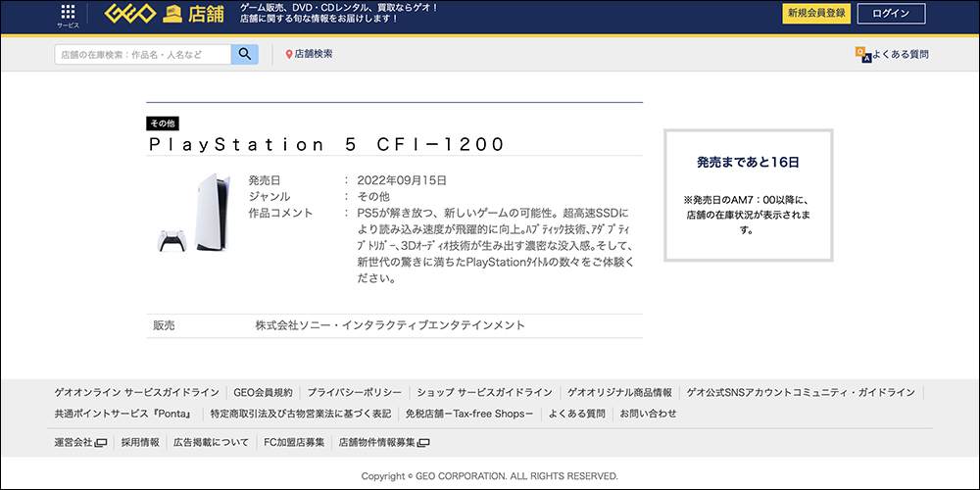The image size is (980, 490).
Task: Click the FAQ Q&A icon in header
Action: pyautogui.click(x=861, y=54)
